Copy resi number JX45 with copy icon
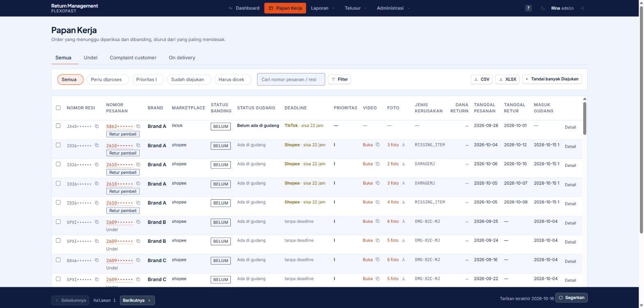 tap(97, 126)
